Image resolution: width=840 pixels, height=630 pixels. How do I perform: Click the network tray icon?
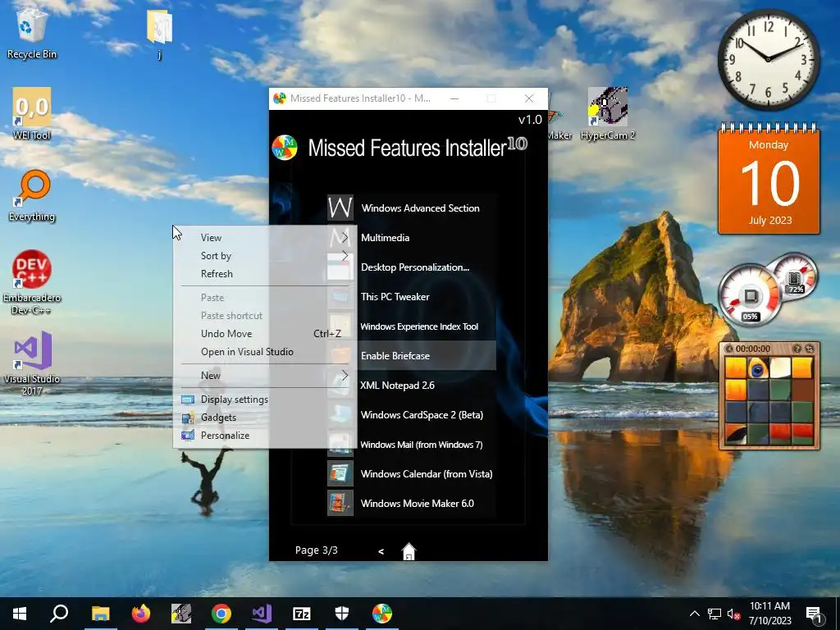point(714,614)
